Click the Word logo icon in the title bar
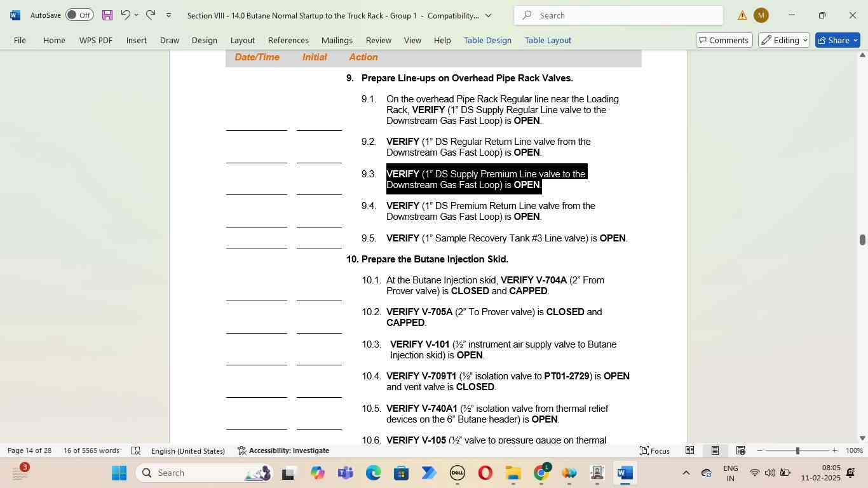The width and height of the screenshot is (868, 488). 15,15
